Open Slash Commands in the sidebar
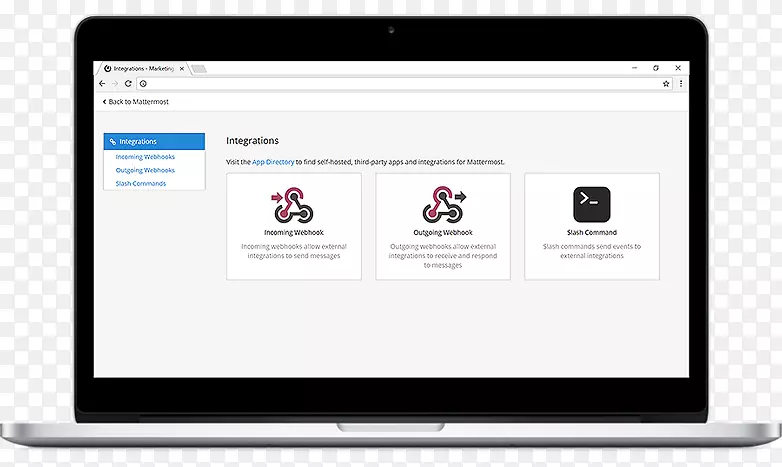782x467 pixels. 141,184
